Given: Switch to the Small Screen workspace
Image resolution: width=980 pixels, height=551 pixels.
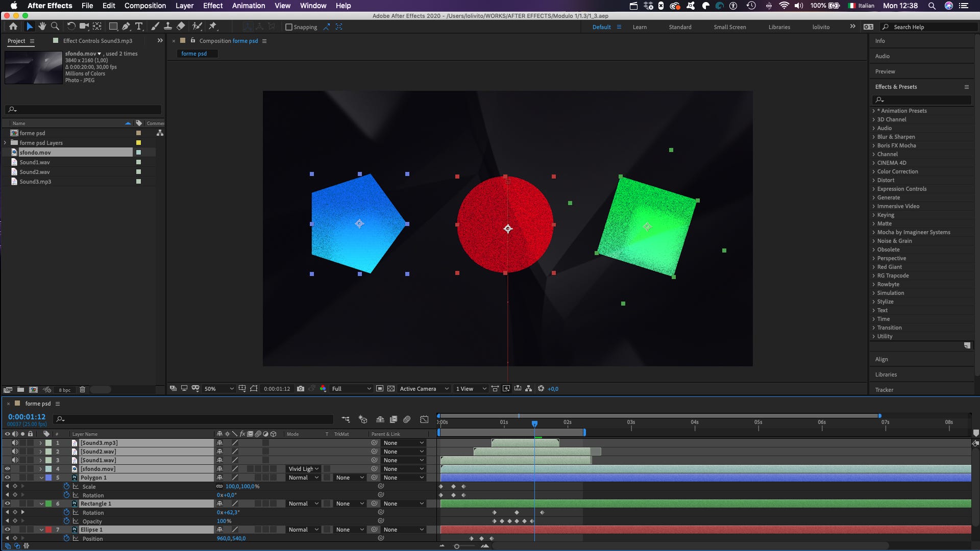Looking at the screenshot, I should [729, 27].
